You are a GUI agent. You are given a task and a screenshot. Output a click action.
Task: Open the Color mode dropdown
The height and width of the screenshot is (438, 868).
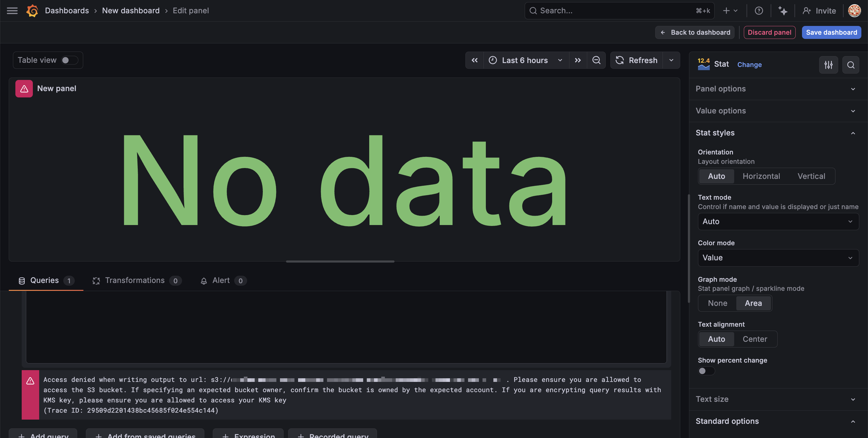pyautogui.click(x=778, y=258)
